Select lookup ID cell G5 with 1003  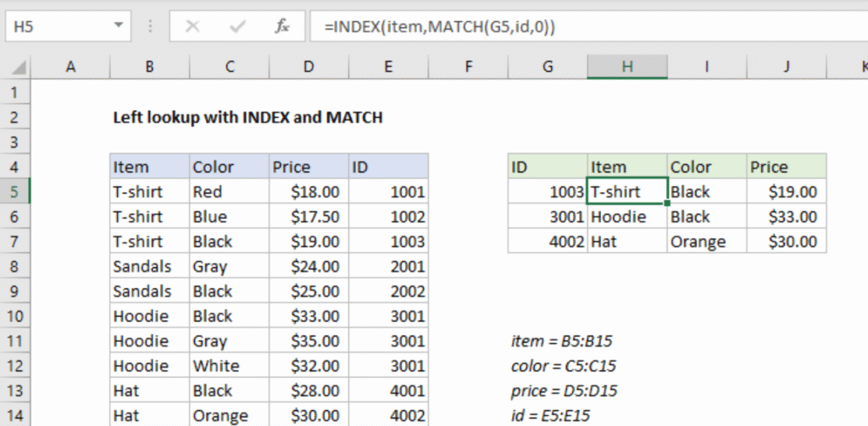coord(548,191)
